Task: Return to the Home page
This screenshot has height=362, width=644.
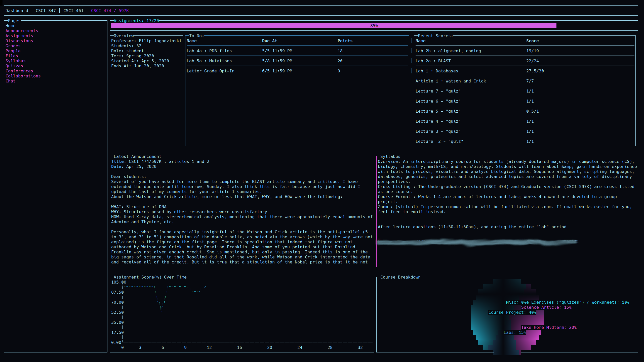Action: coord(10,26)
